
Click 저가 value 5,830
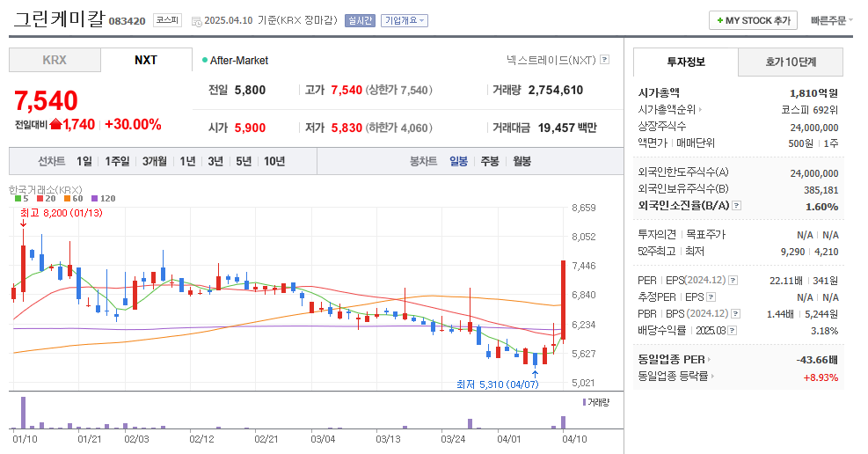tap(346, 128)
